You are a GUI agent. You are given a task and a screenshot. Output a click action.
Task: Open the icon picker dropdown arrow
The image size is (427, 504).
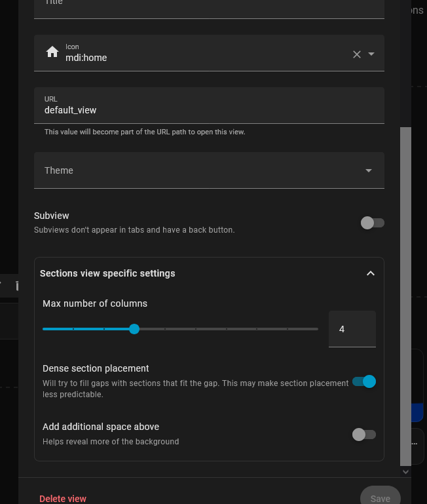click(371, 54)
